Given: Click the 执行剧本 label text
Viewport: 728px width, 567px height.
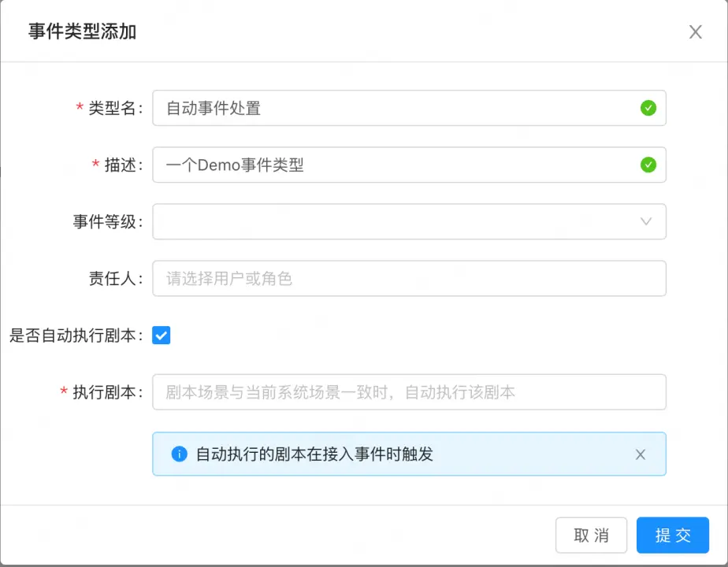Looking at the screenshot, I should [106, 392].
